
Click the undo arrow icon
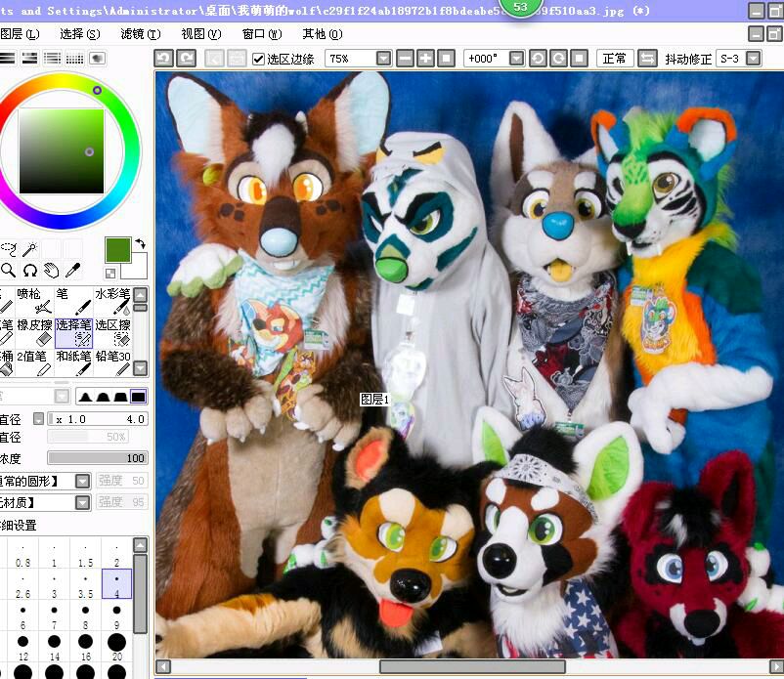[x=164, y=59]
